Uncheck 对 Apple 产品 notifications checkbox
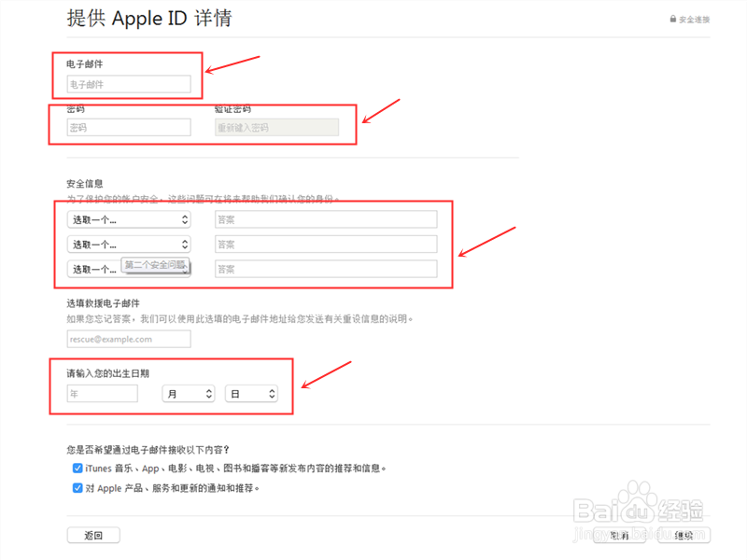The height and width of the screenshot is (560, 747). [78, 488]
